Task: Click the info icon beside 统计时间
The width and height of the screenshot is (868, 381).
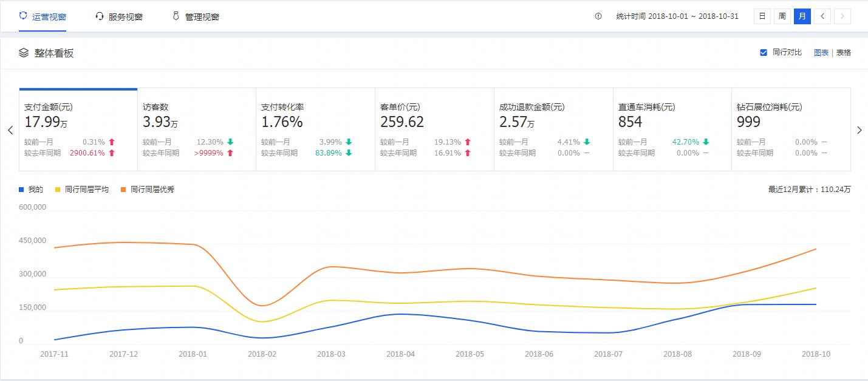Action: (598, 16)
